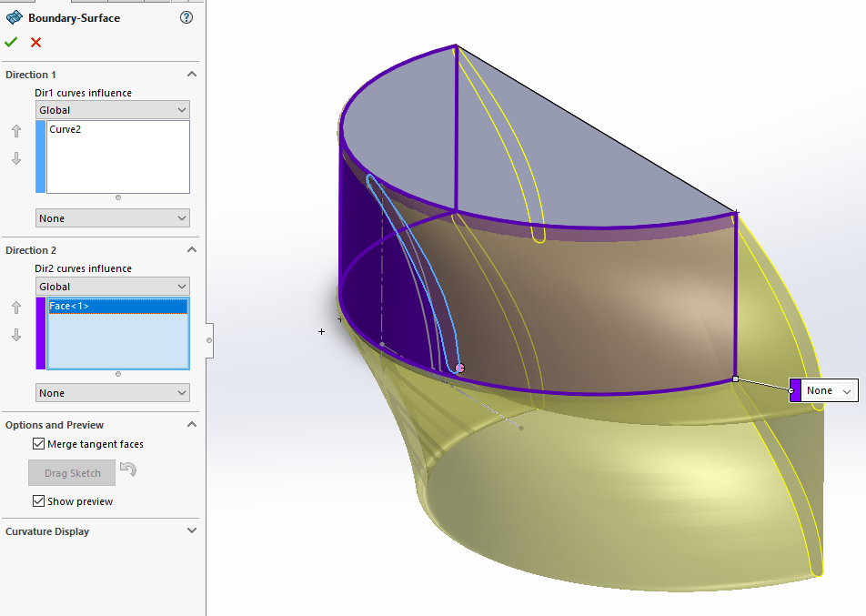The image size is (866, 616).
Task: Open Direction 1 tangent type None dropdown
Action: 113,218
